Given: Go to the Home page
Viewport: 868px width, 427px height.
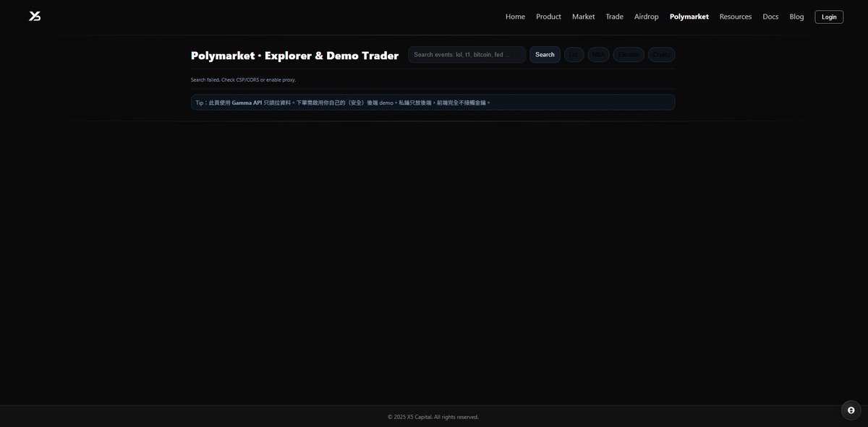Looking at the screenshot, I should tap(515, 17).
